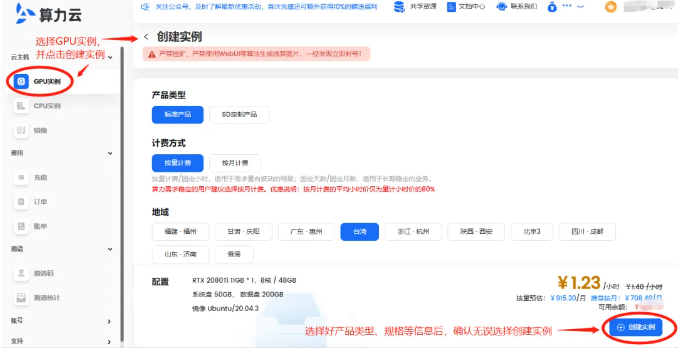The width and height of the screenshot is (680, 360).
Task: Expand the 支持 sidebar section
Action: (109, 342)
